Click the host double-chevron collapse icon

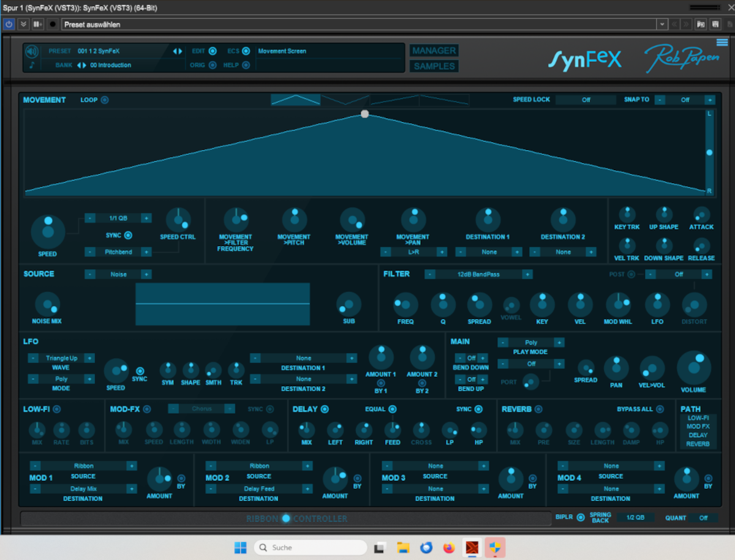tap(23, 24)
